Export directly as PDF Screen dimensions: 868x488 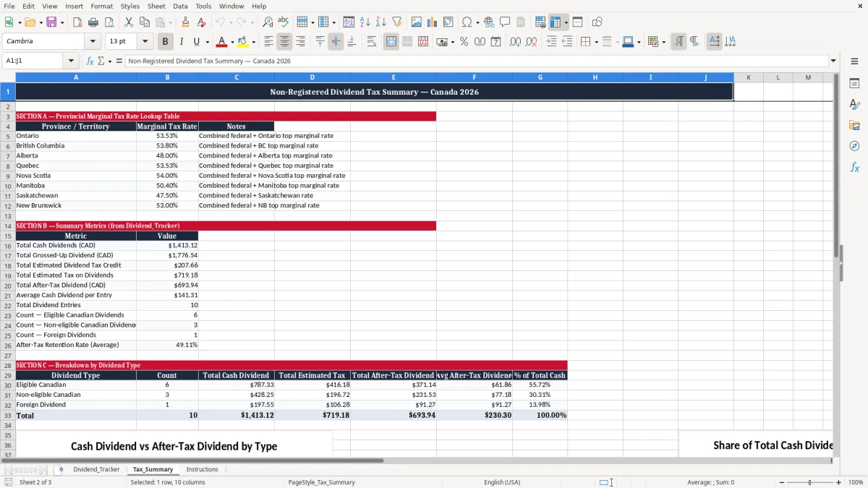click(77, 22)
